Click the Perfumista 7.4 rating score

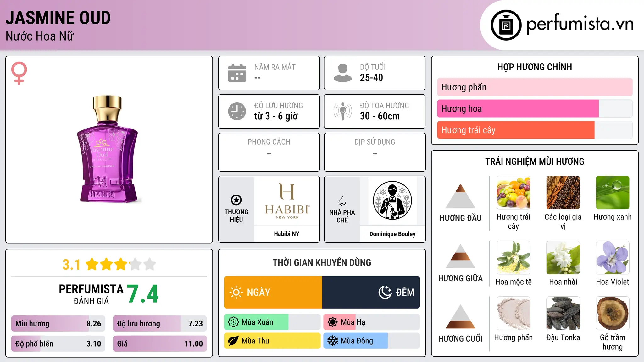(143, 294)
